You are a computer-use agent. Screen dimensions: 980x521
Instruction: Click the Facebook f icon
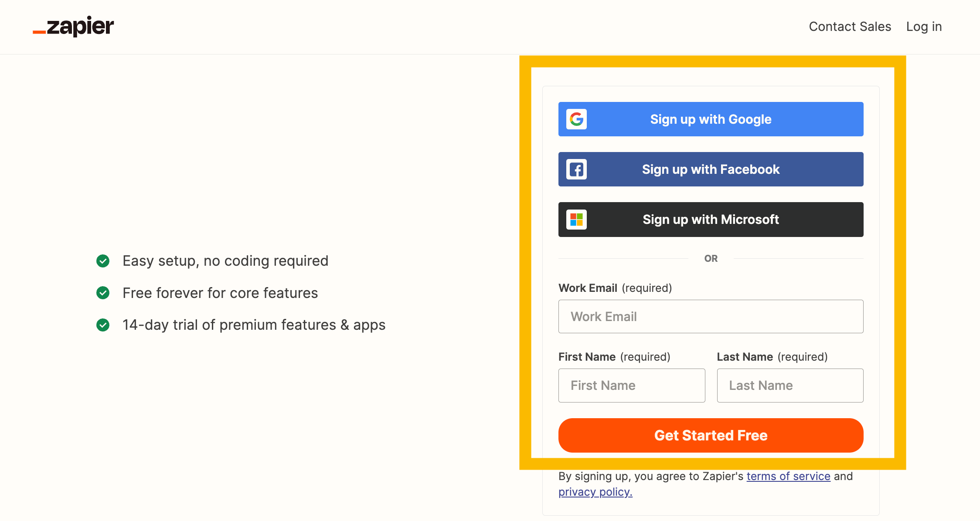[576, 169]
